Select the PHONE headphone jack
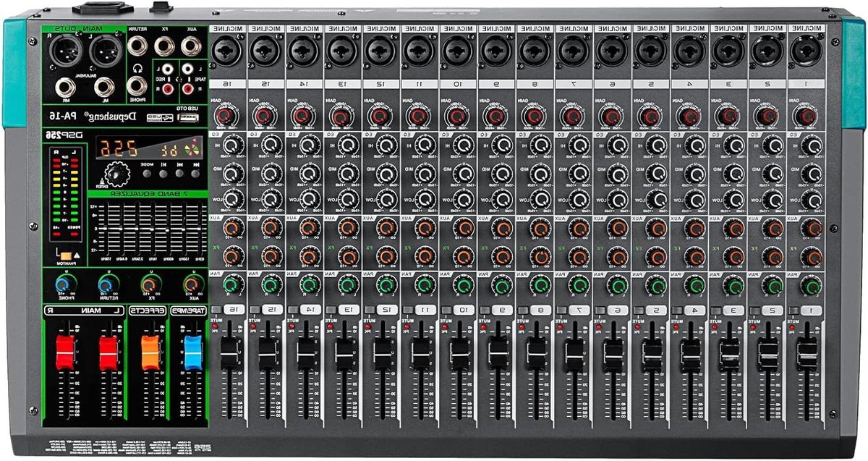The width and height of the screenshot is (868, 461). pyautogui.click(x=137, y=87)
